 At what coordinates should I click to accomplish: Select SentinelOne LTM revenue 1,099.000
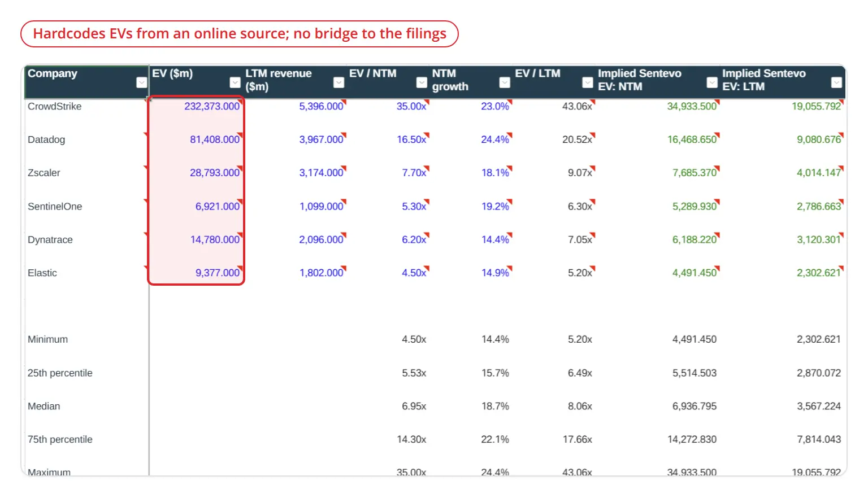pyautogui.click(x=322, y=207)
